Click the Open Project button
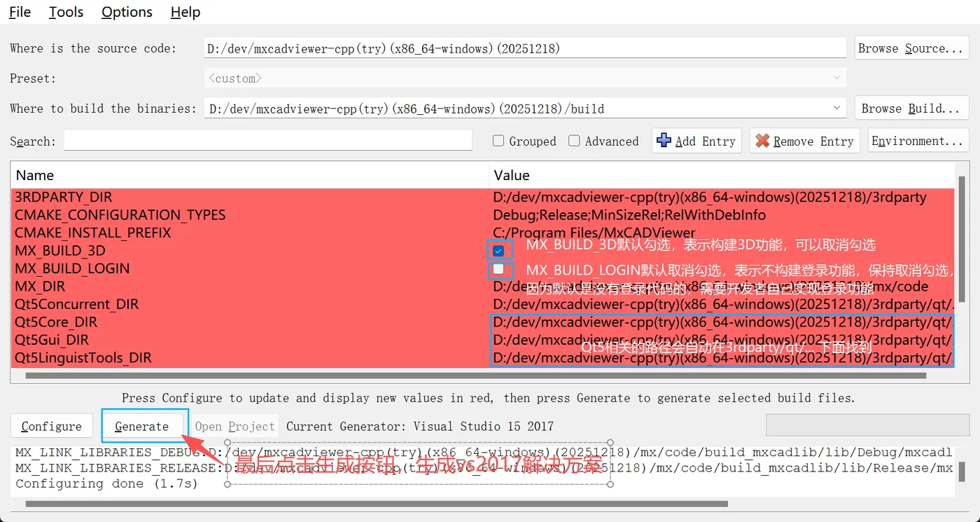 pyautogui.click(x=234, y=426)
